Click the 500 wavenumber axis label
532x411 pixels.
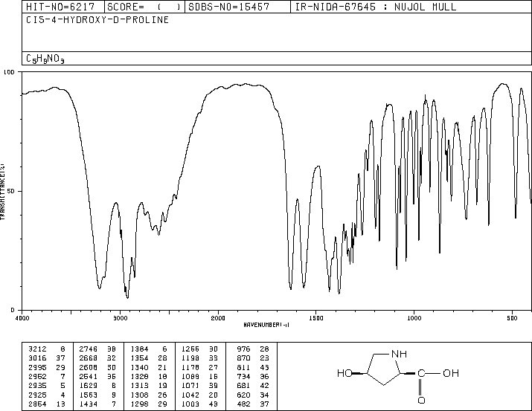coord(512,318)
